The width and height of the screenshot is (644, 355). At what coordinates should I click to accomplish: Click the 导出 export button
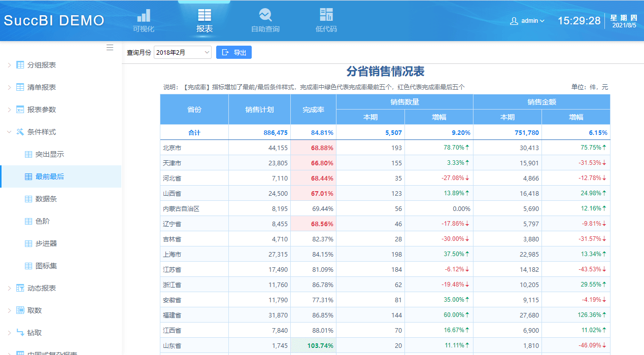(x=233, y=52)
